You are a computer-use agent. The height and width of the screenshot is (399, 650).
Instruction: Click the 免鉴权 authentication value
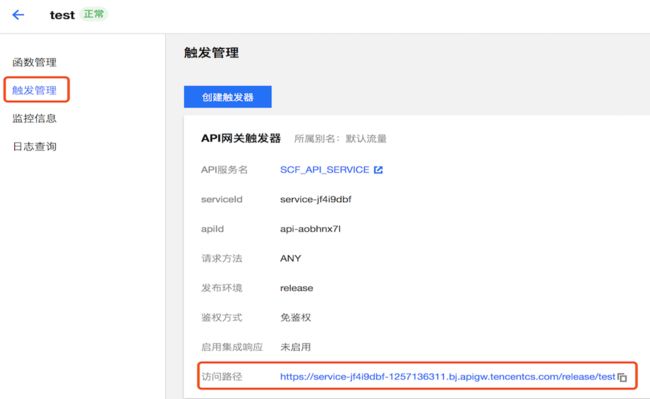(x=296, y=317)
